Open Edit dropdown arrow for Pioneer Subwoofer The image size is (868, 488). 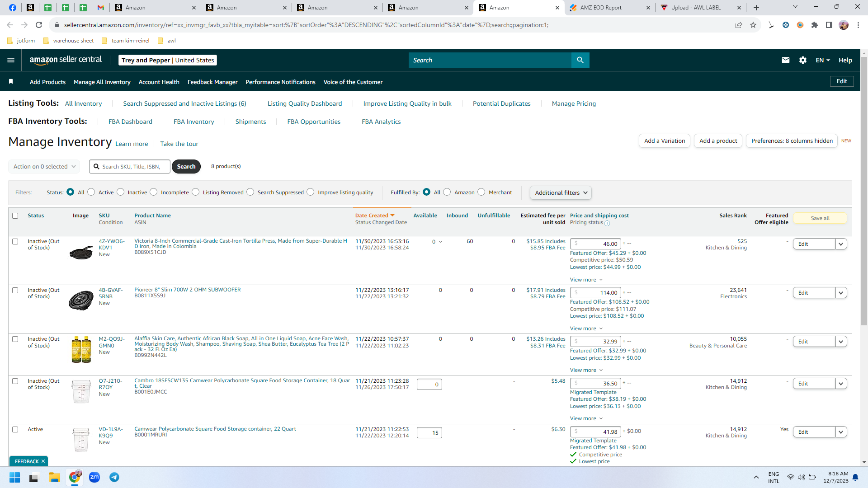click(x=841, y=293)
